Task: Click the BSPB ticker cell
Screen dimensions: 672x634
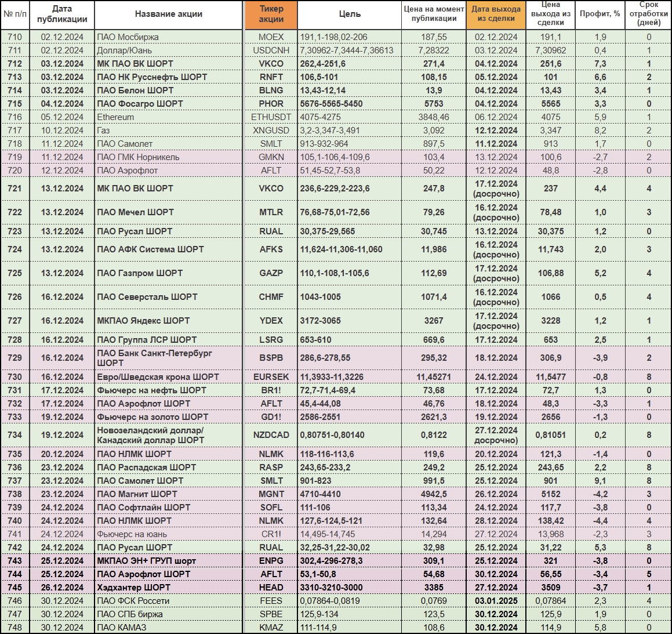Action: pos(271,358)
